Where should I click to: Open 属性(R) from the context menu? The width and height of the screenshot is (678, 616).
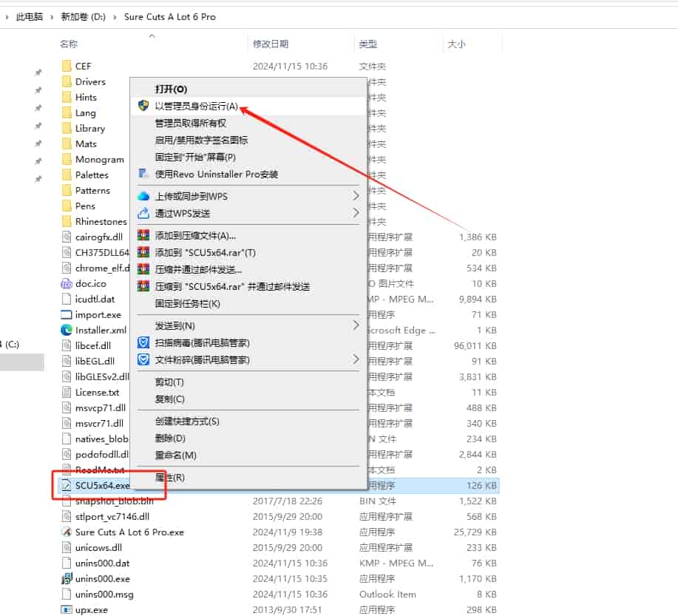170,478
